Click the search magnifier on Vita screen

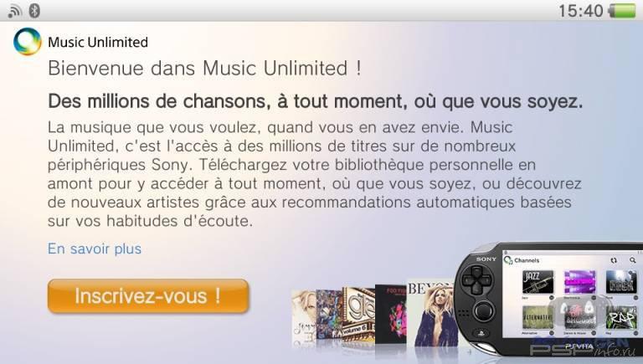point(633,260)
